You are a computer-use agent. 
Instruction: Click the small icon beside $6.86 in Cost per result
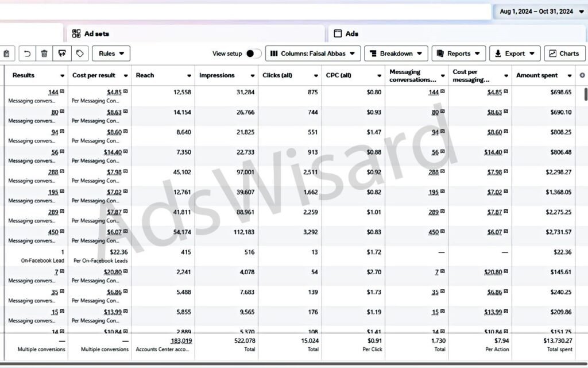tap(125, 291)
